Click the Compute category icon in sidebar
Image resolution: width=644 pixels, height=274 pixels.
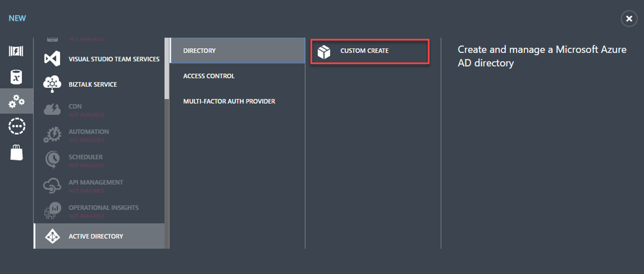click(16, 51)
